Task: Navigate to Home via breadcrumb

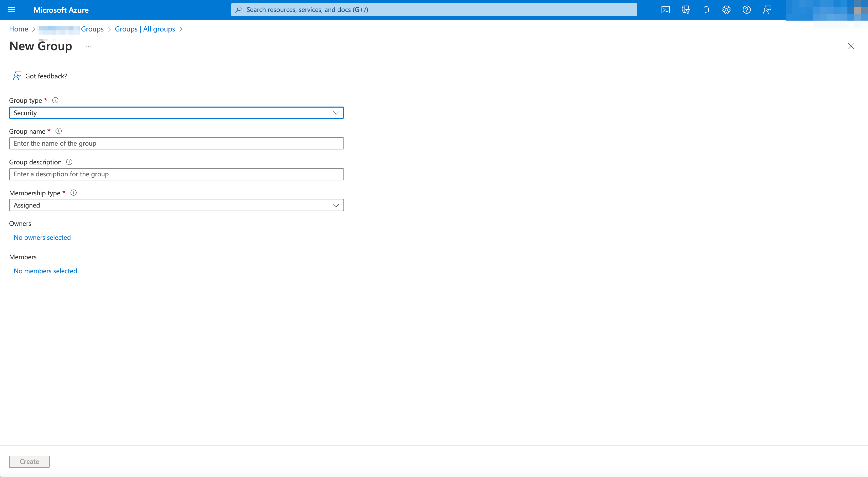Action: click(18, 29)
